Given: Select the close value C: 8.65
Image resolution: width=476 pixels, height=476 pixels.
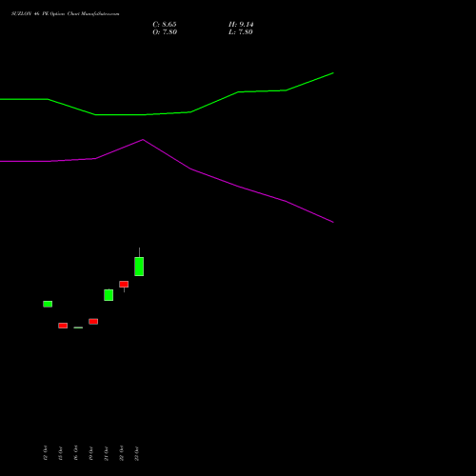Looking at the screenshot, I should (165, 25).
